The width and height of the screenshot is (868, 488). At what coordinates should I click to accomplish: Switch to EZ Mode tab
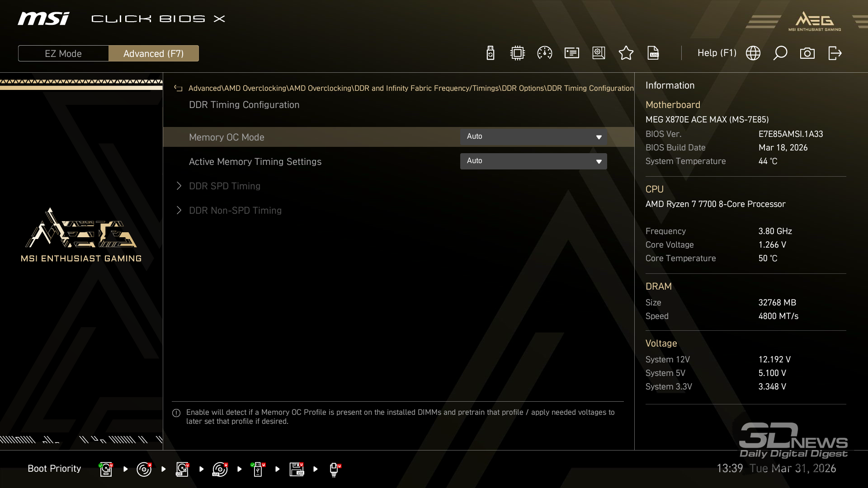pyautogui.click(x=63, y=53)
